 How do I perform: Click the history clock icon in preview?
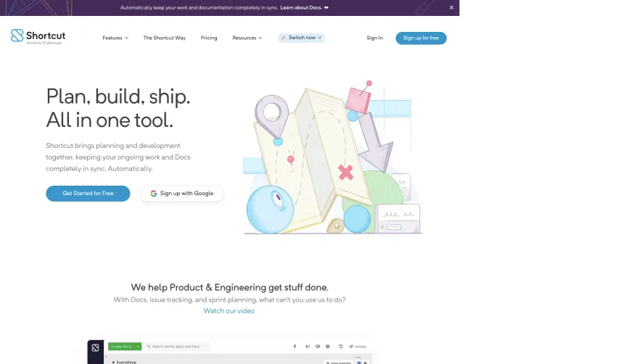click(341, 347)
